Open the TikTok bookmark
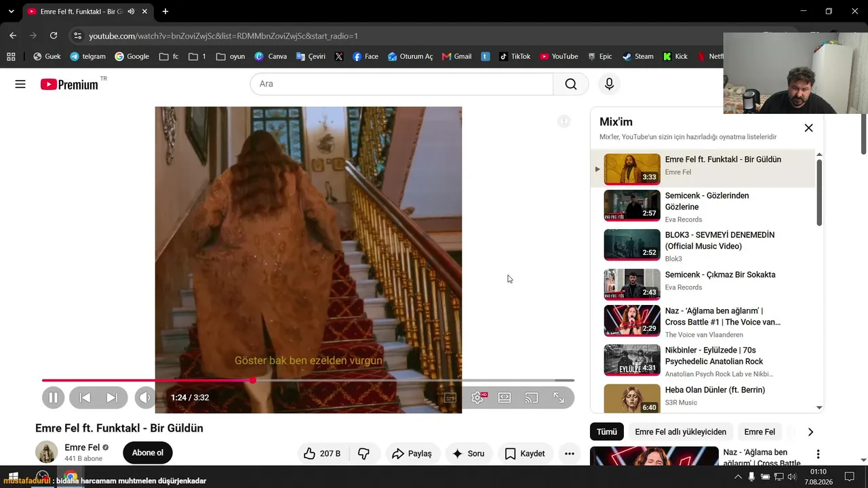 click(515, 56)
